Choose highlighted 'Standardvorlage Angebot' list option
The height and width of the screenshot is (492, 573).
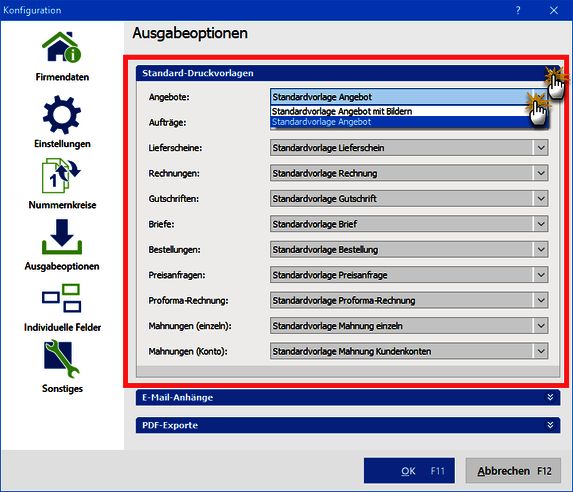409,122
